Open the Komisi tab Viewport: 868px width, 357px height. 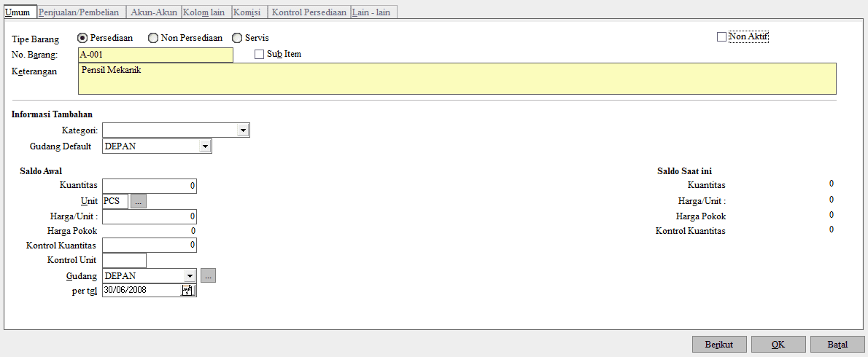coord(247,12)
